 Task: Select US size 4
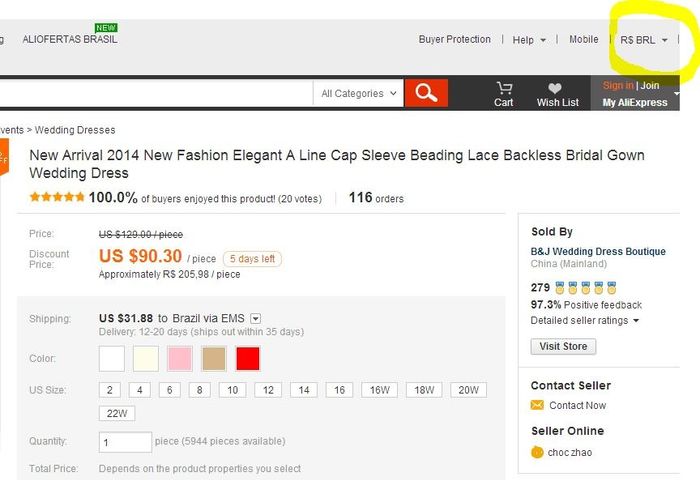point(139,390)
